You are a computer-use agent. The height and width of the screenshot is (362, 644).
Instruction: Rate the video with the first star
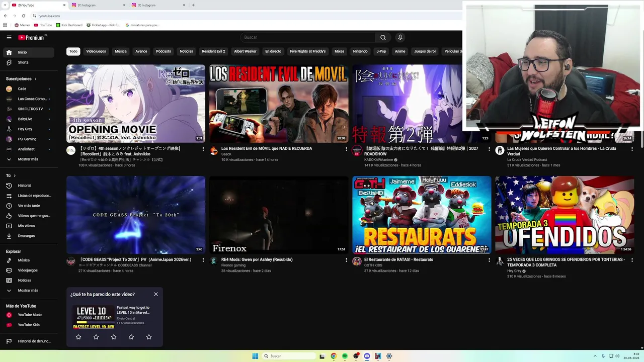point(78,337)
